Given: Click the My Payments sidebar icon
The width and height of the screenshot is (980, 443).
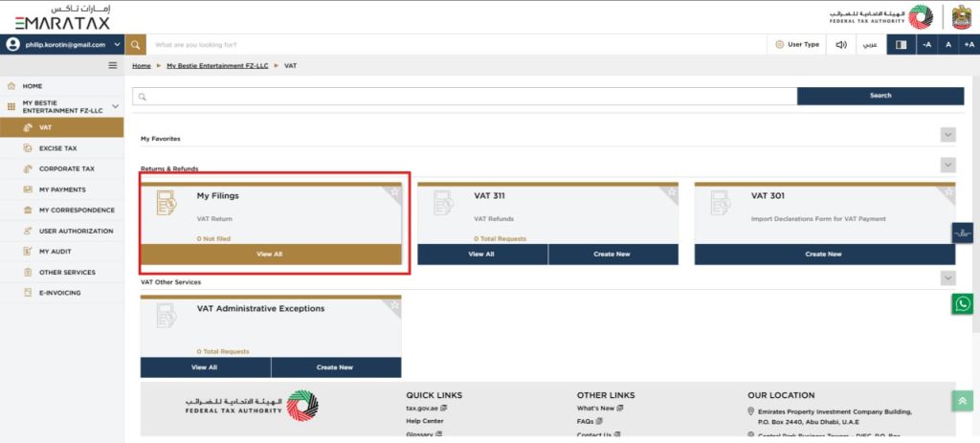Looking at the screenshot, I should coord(28,189).
